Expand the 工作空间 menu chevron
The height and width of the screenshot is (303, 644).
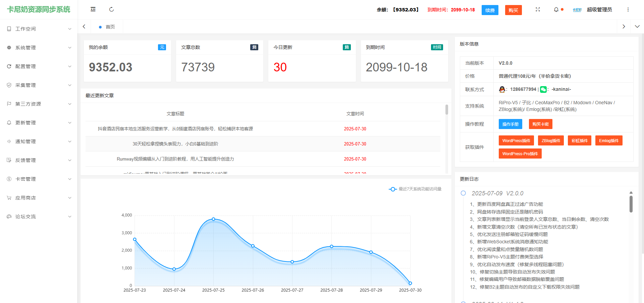(70, 29)
